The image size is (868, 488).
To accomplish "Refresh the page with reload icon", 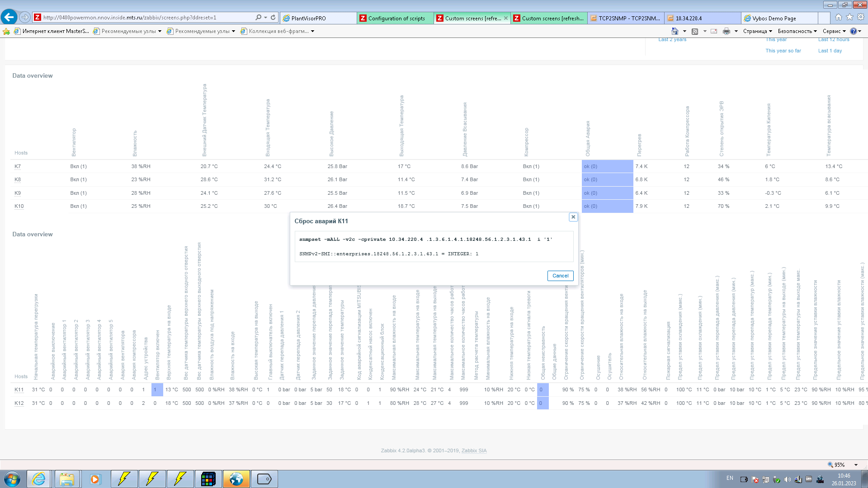I will [x=273, y=18].
